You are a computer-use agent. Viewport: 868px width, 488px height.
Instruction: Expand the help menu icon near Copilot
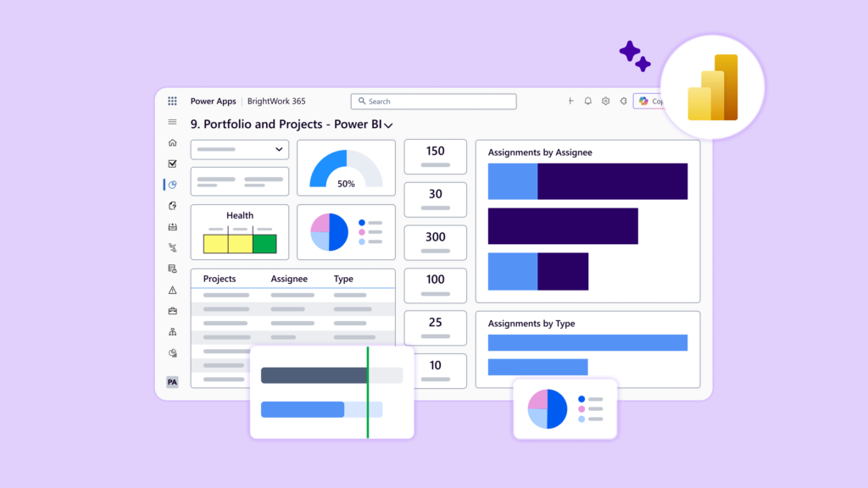[x=623, y=101]
